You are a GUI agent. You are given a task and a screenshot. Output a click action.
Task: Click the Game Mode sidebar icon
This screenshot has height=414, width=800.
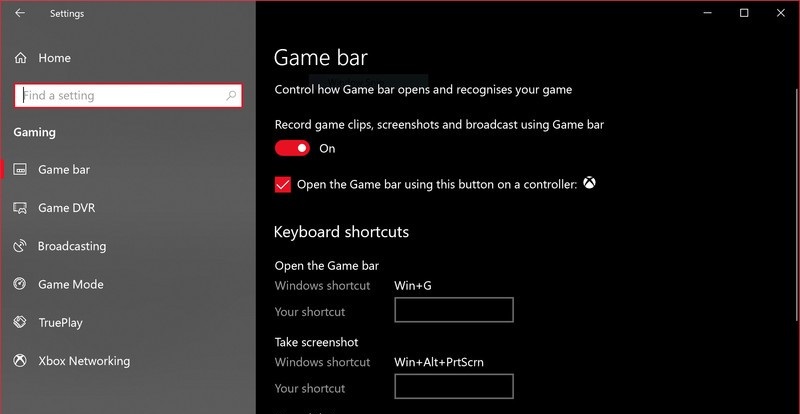20,284
